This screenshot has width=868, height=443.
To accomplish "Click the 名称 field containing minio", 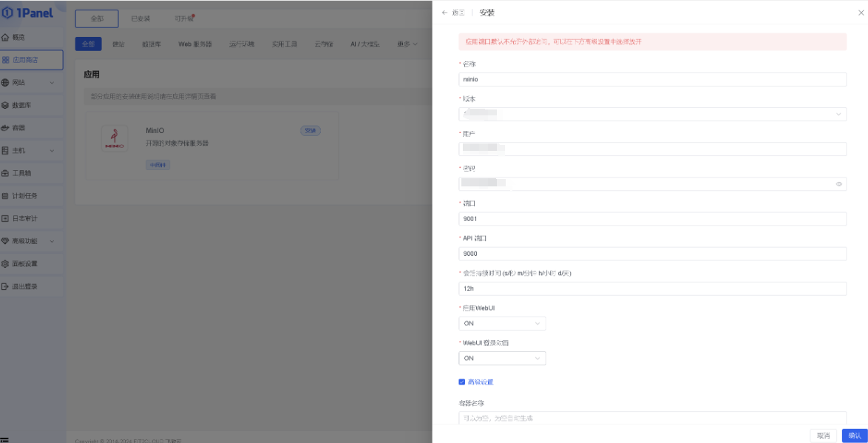I will pos(652,80).
